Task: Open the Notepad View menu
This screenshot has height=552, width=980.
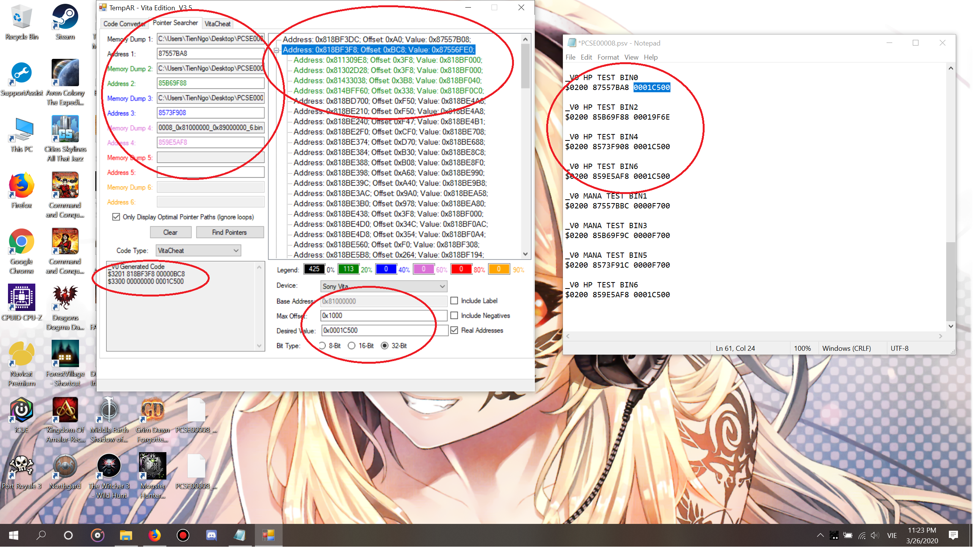Action: (631, 57)
